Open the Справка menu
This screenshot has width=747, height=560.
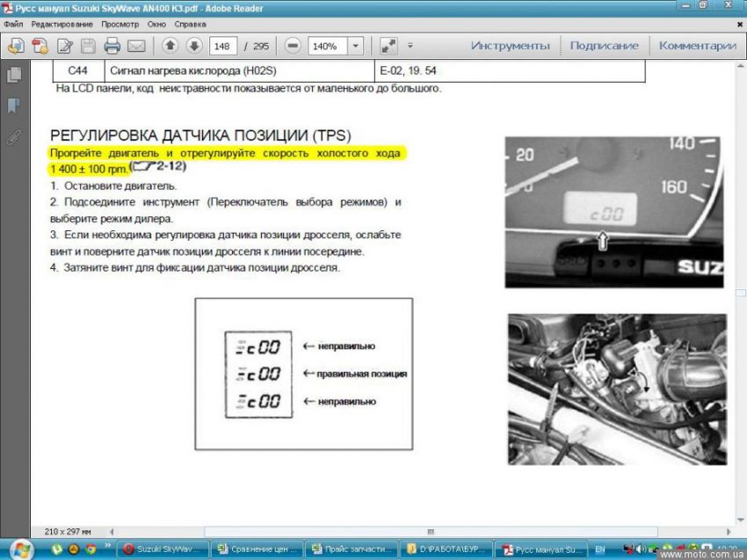190,25
